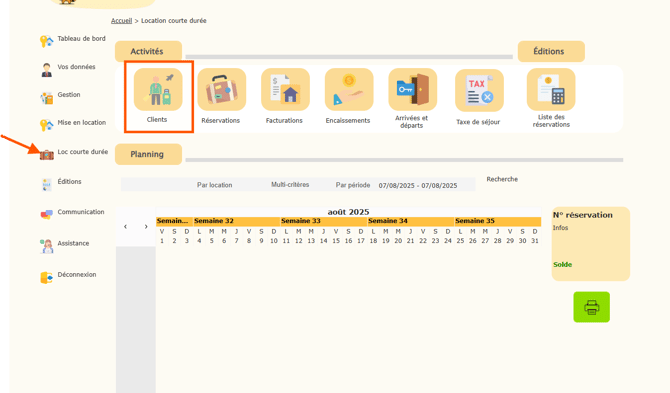Click the Communication chat bubbles icon
The height and width of the screenshot is (393, 670).
coord(47,214)
